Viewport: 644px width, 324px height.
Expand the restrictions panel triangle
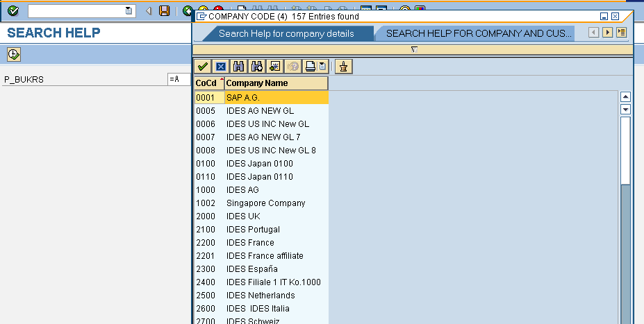[x=414, y=50]
